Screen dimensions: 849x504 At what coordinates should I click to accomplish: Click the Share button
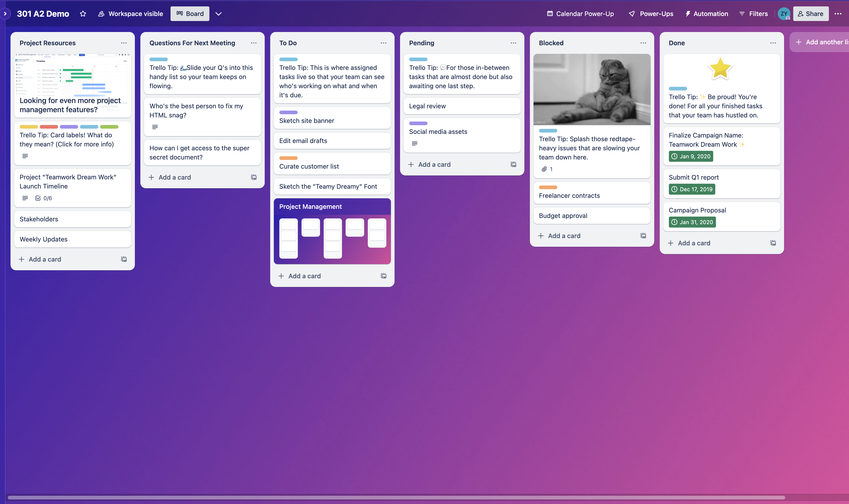tap(811, 13)
